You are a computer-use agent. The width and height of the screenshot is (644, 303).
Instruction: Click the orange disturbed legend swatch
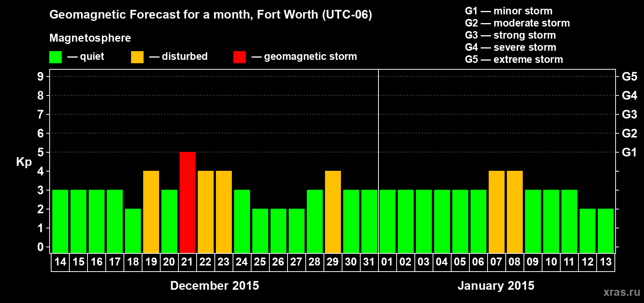[137, 57]
